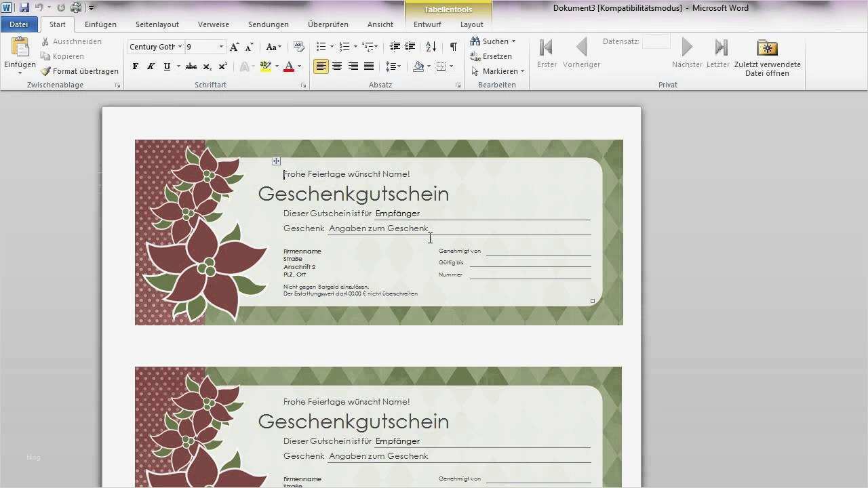Viewport: 868px width, 488px height.
Task: Toggle paragraph marks with the ¶ icon
Action: [453, 47]
